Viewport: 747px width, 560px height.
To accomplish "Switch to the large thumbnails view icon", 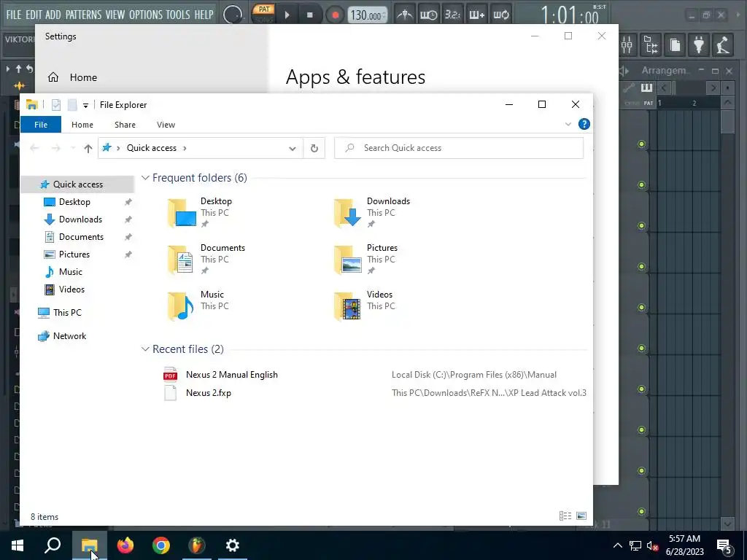I will click(x=581, y=516).
